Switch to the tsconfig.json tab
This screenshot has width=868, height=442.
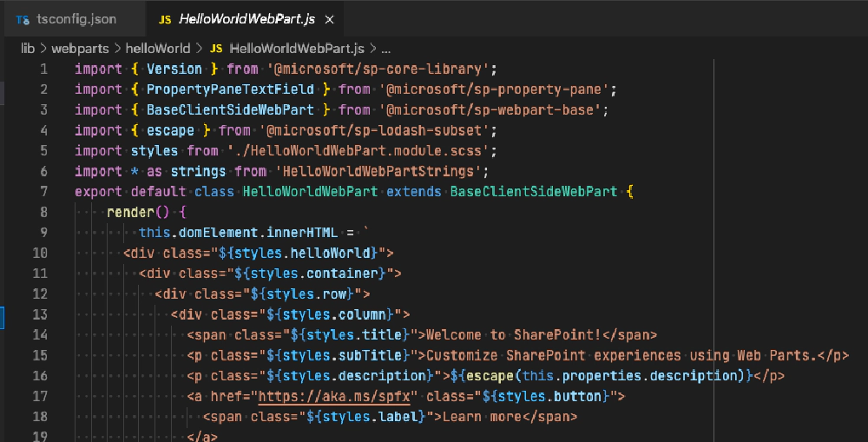(74, 19)
